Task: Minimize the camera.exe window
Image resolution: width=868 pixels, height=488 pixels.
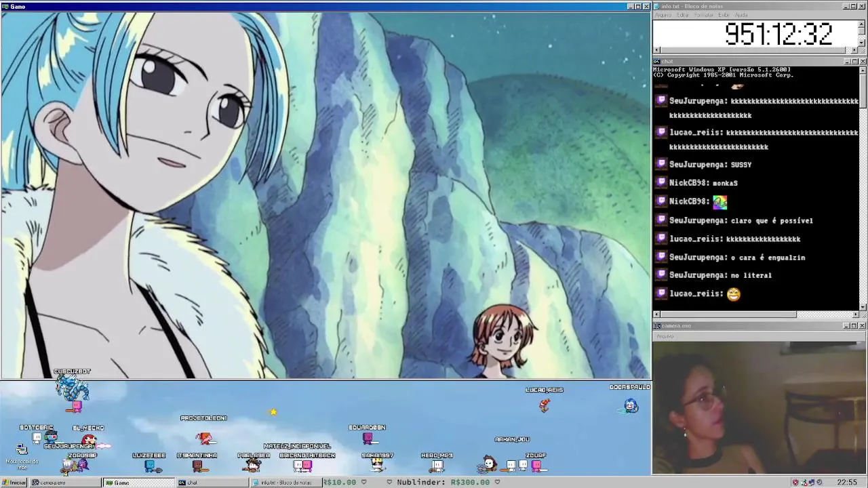Action: pos(846,325)
